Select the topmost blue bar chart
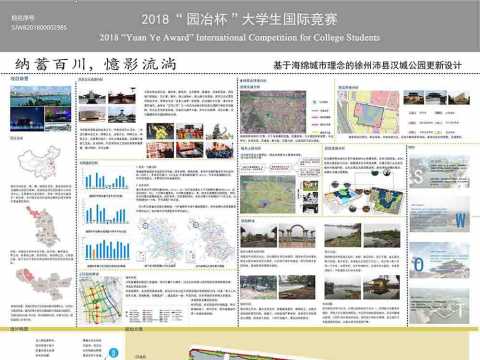The image size is (480, 360). tap(106, 180)
